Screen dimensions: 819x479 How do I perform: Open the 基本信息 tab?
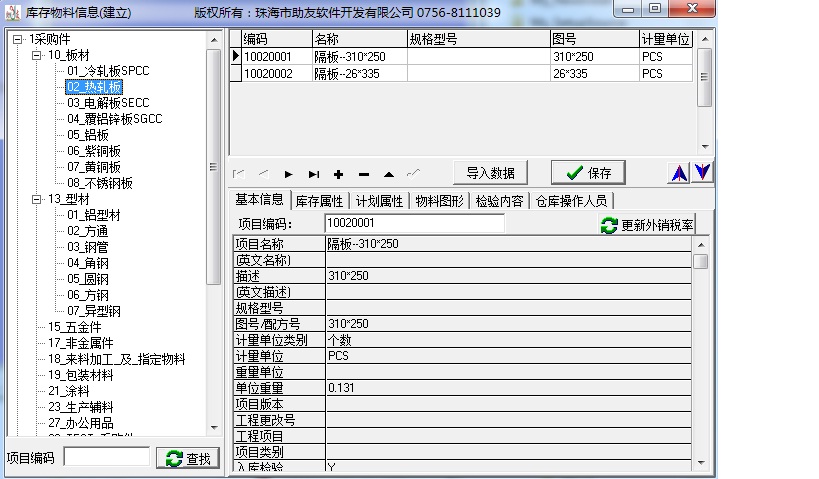click(260, 200)
